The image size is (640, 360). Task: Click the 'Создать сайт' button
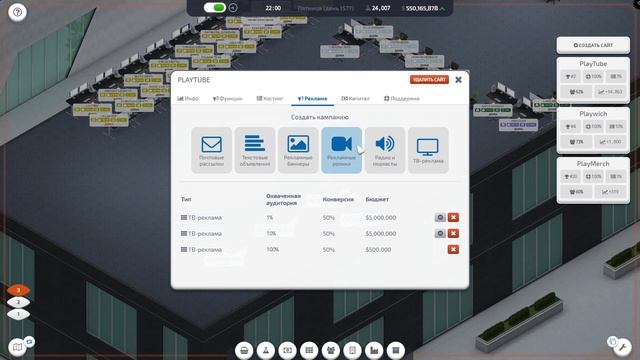(x=593, y=45)
